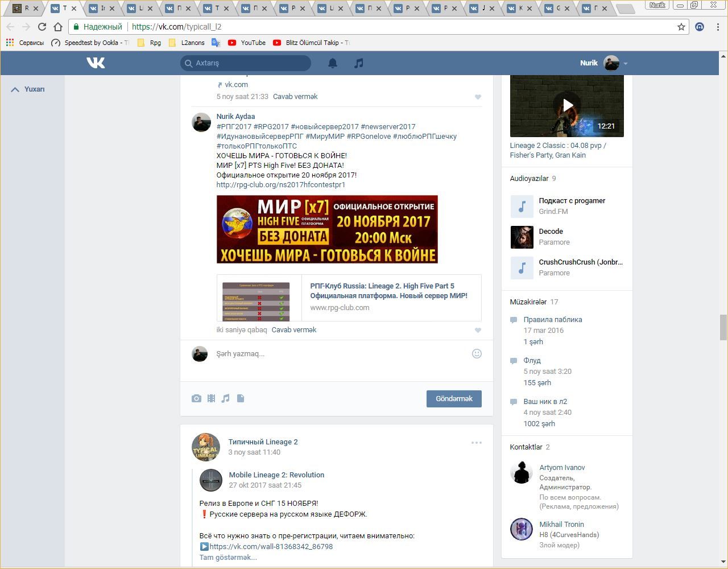The height and width of the screenshot is (569, 728).
Task: Open the browser home page icon
Action: coord(58,27)
